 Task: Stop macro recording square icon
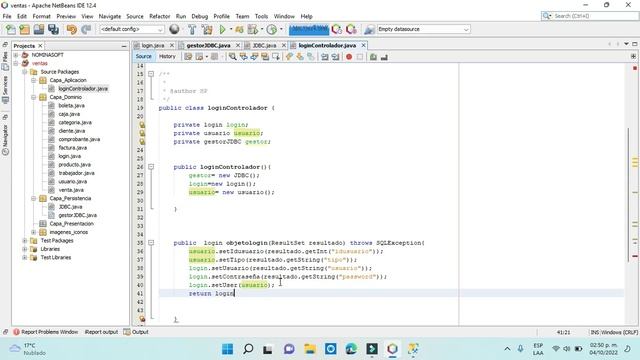(360, 57)
